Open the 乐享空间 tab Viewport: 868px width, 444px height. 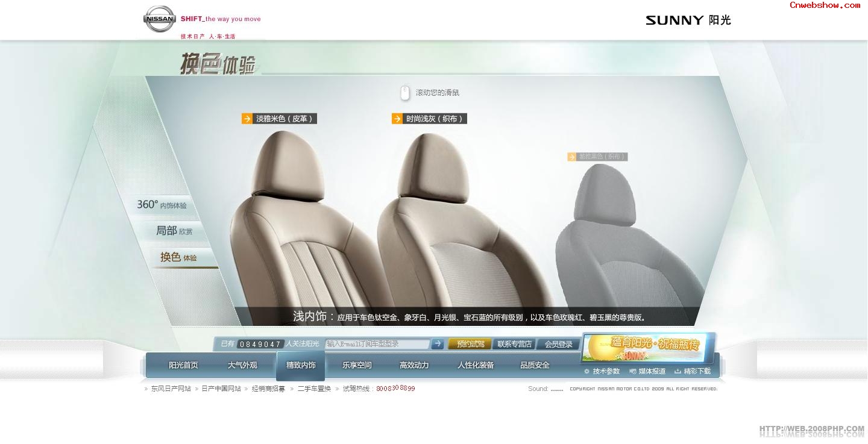tap(356, 364)
